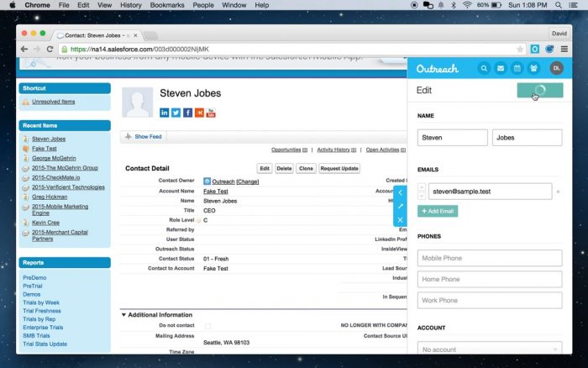The height and width of the screenshot is (368, 588).
Task: Open the Activity History link
Action: (x=336, y=150)
